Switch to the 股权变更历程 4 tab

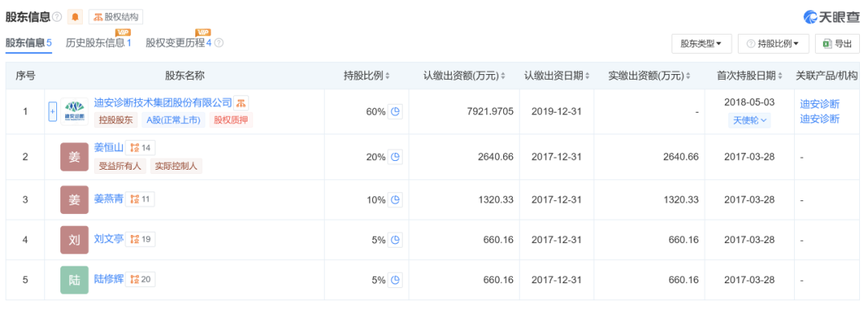click(x=178, y=43)
